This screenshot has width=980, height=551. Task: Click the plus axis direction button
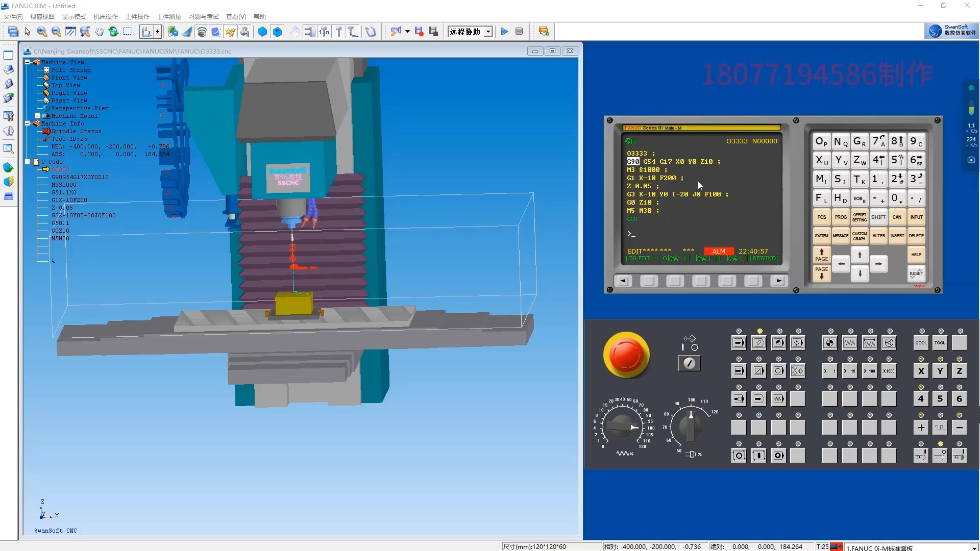[x=921, y=428]
